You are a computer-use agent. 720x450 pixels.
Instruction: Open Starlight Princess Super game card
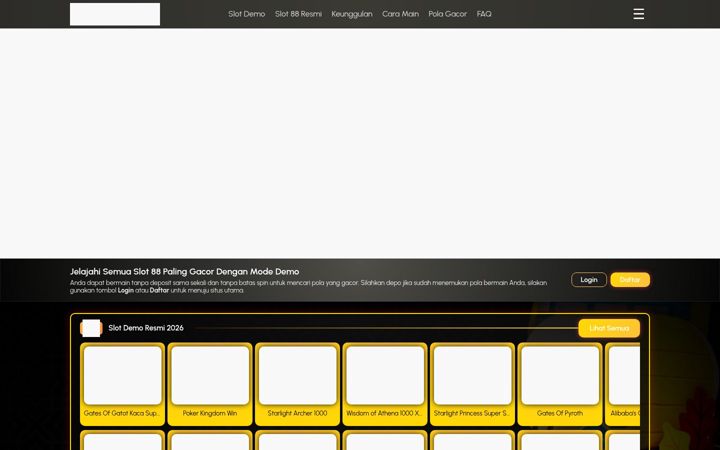(472, 384)
